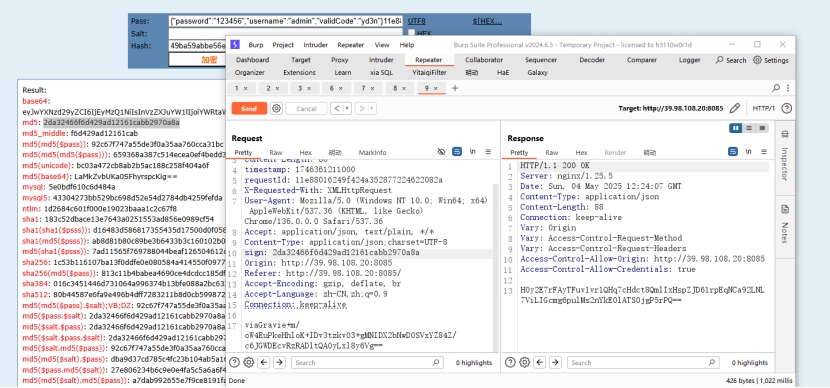This screenshot has height=388, width=830.
Task: Click the $[HEX... link
Action: pos(487,21)
